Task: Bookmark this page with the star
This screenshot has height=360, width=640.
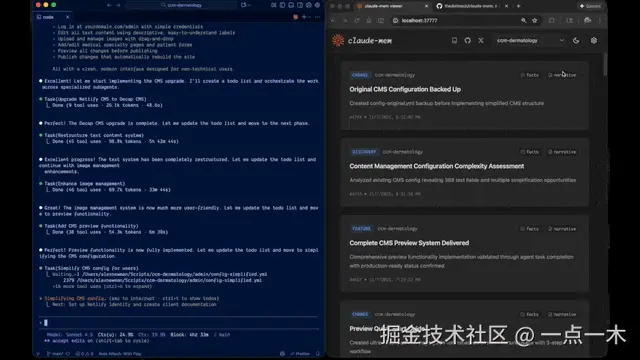Action: (535, 20)
